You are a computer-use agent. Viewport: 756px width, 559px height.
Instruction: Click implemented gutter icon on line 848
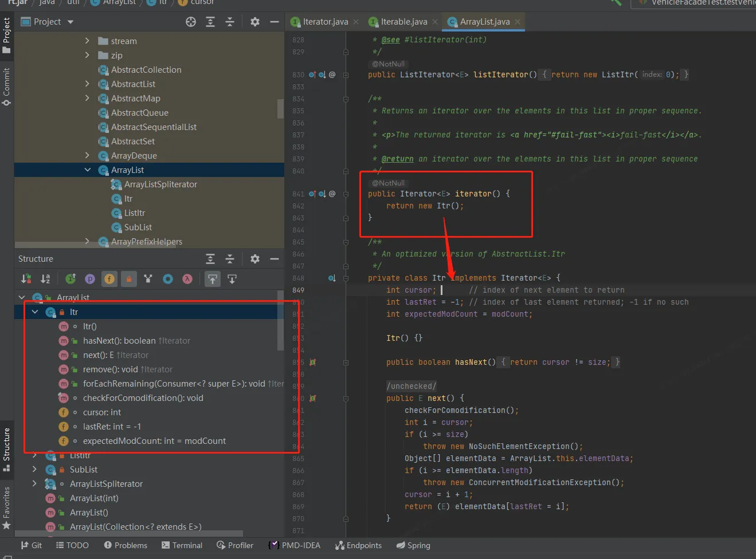coord(332,278)
